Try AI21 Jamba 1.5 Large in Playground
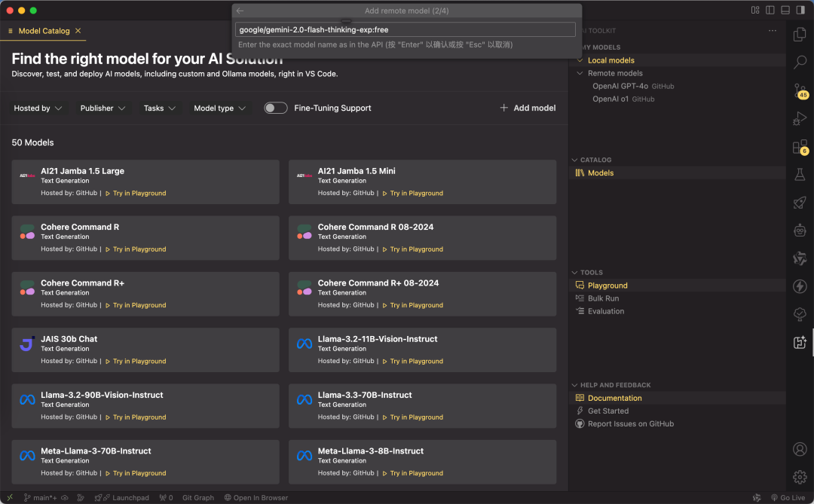 click(x=139, y=194)
